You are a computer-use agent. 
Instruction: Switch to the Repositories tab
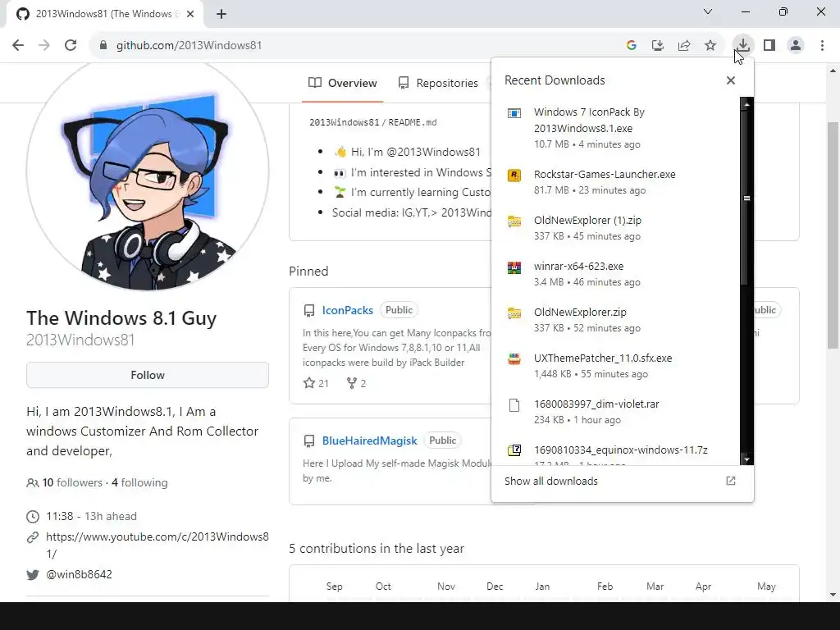[x=438, y=83]
